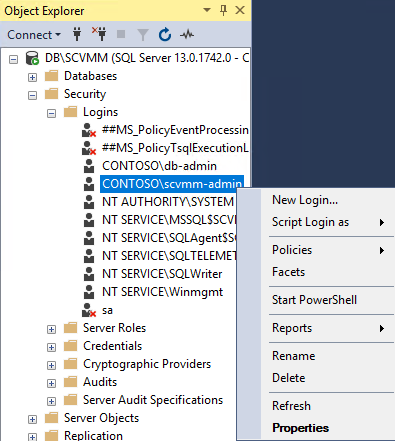
Task: Select the CONTOSO\scvmm-admin login text
Action: coord(172,184)
